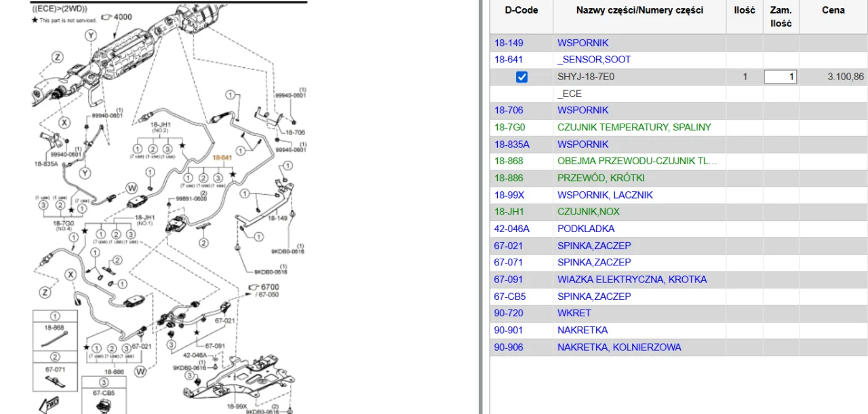Click D-Code 67-CB5 link
This screenshot has width=868, height=414.
click(x=509, y=296)
